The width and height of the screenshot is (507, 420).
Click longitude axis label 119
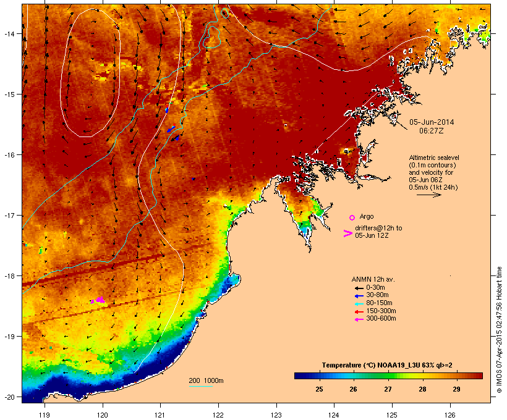click(x=45, y=415)
